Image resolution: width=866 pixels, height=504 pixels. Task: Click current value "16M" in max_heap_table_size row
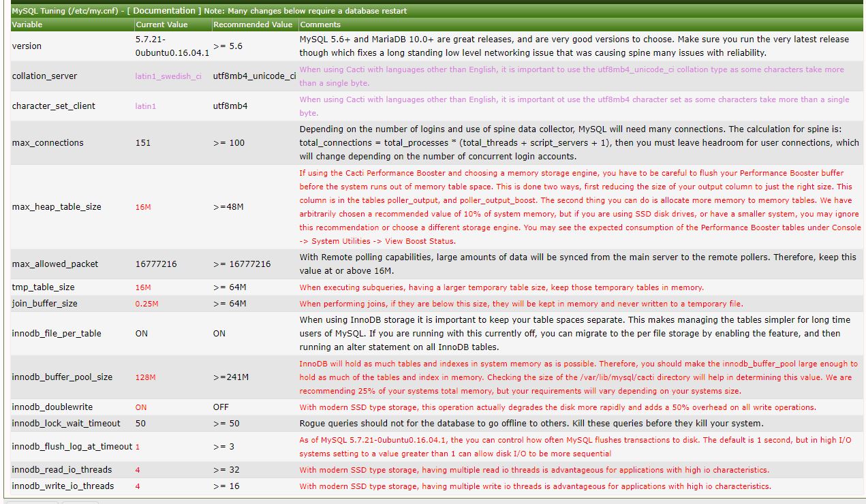coord(143,207)
